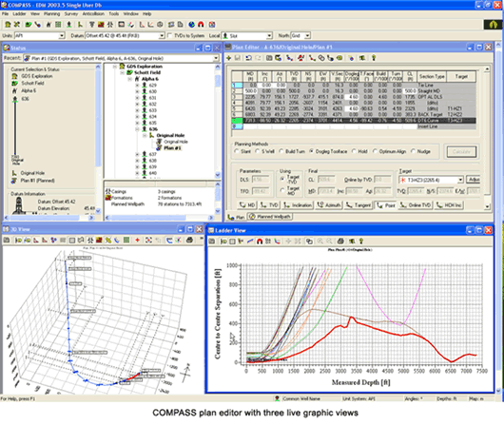Image resolution: width=504 pixels, height=425 pixels.
Task: Click the globe icon in main toolbar
Action: point(191,25)
